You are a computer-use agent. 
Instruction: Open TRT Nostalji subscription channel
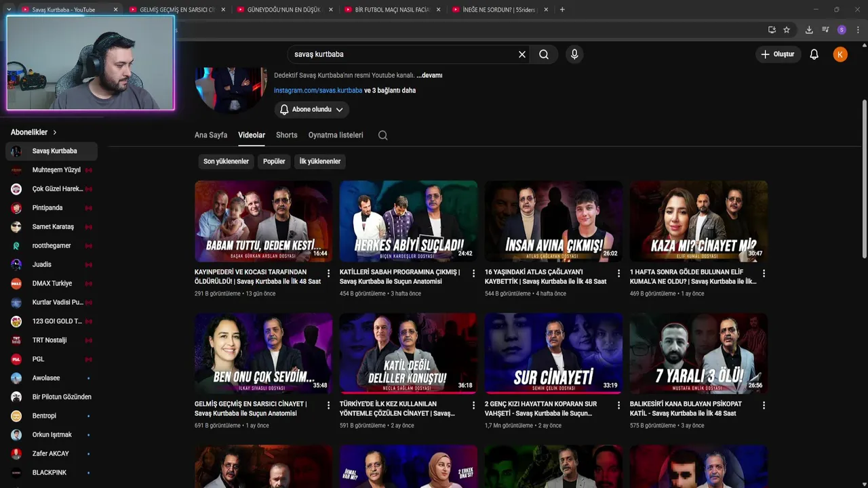52,340
